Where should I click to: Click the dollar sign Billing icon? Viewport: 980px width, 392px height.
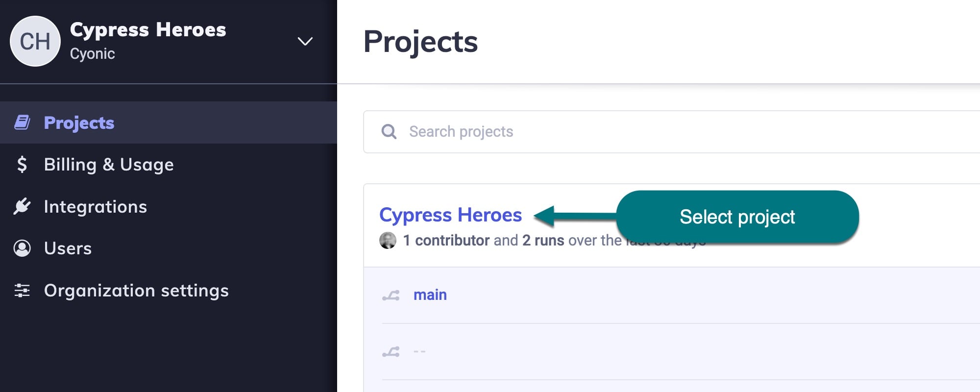[x=22, y=165]
